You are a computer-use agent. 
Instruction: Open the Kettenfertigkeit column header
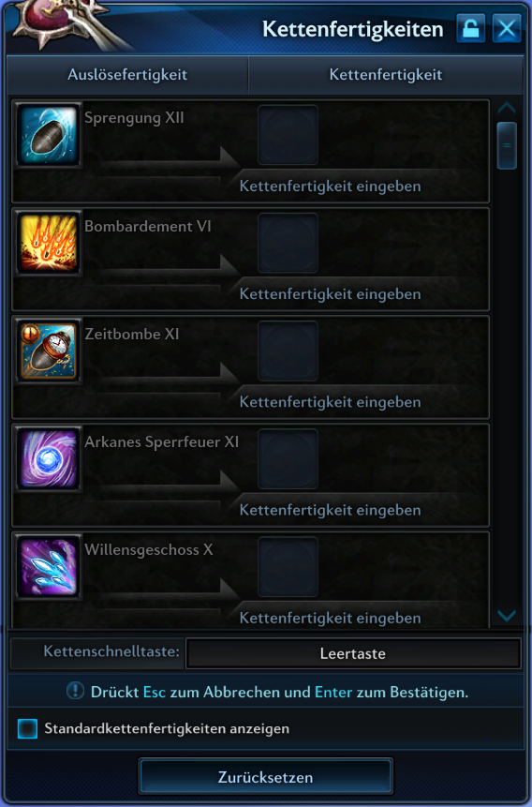[385, 75]
